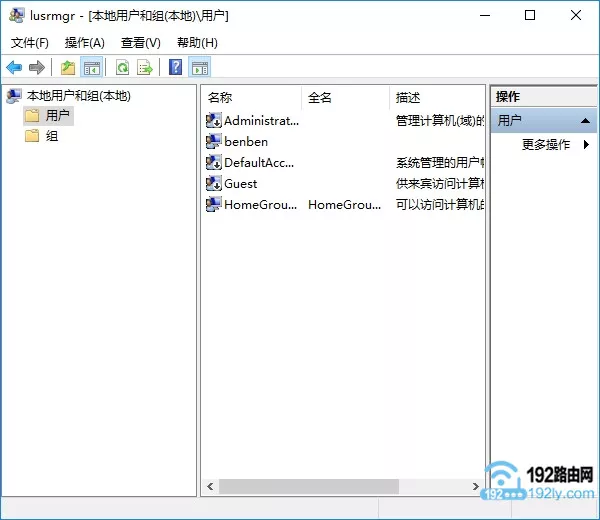Open the 查看(V) menu

140,42
